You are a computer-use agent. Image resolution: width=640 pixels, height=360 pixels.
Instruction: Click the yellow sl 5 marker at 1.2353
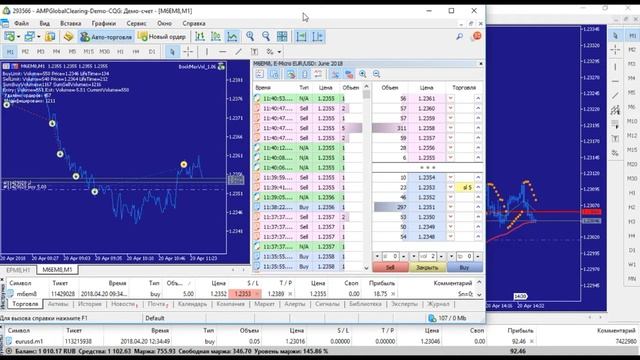point(465,187)
